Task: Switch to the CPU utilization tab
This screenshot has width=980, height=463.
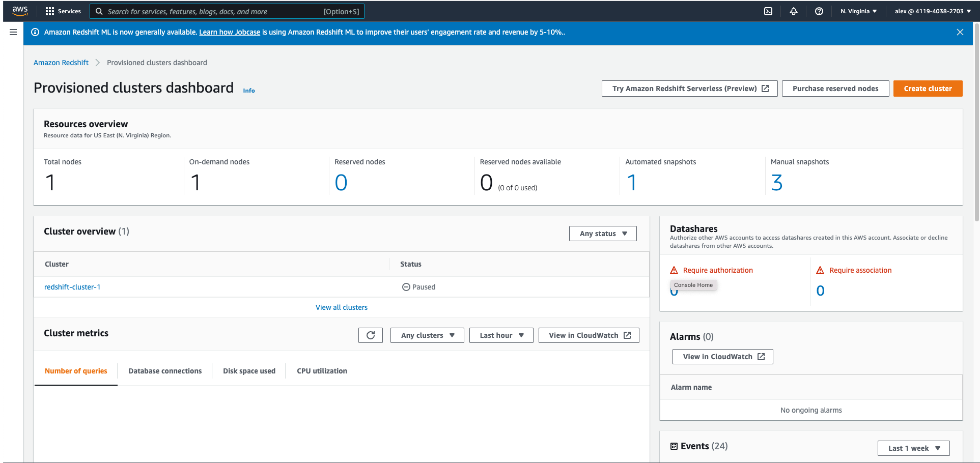Action: [322, 371]
